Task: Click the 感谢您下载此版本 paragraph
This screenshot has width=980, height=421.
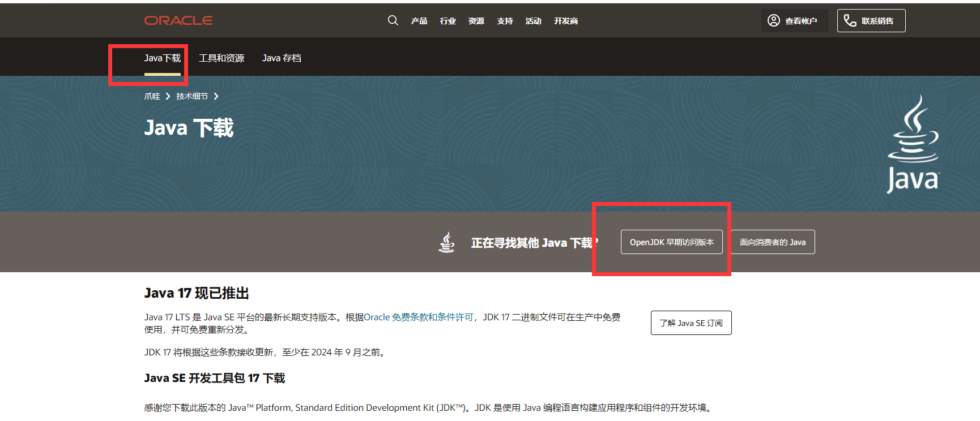Action: tap(429, 408)
